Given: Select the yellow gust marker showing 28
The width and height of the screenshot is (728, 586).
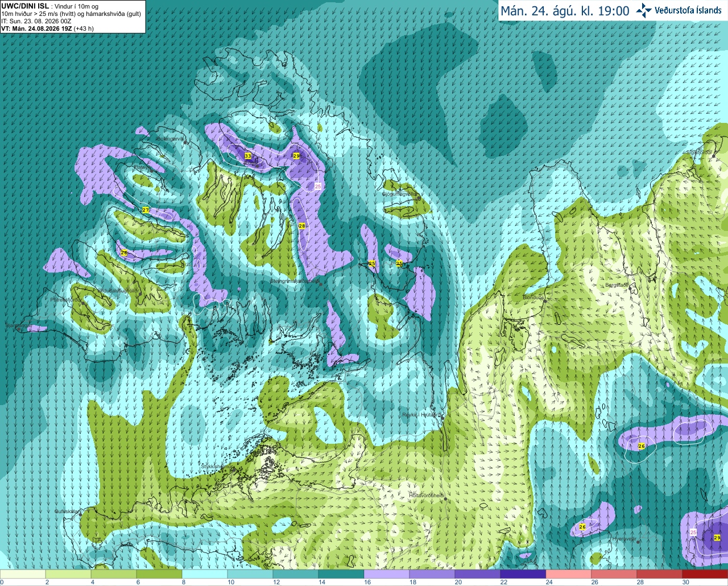Looking at the screenshot, I should coord(302,226).
